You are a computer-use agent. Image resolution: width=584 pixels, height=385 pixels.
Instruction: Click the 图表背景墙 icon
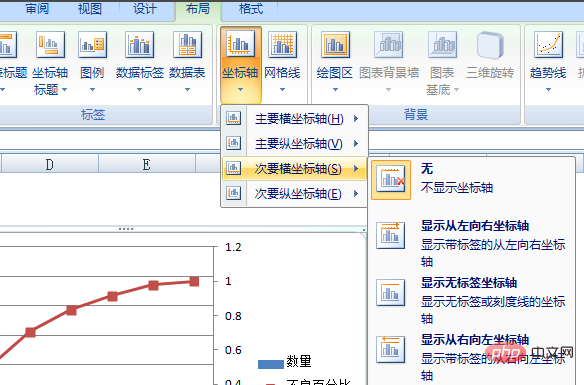pos(388,45)
